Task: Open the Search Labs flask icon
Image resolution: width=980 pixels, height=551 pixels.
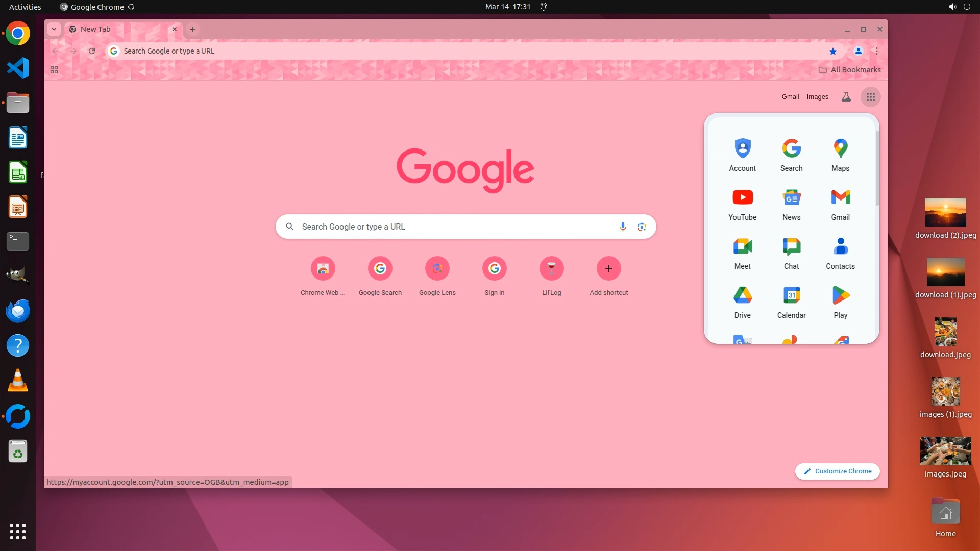Action: tap(846, 97)
